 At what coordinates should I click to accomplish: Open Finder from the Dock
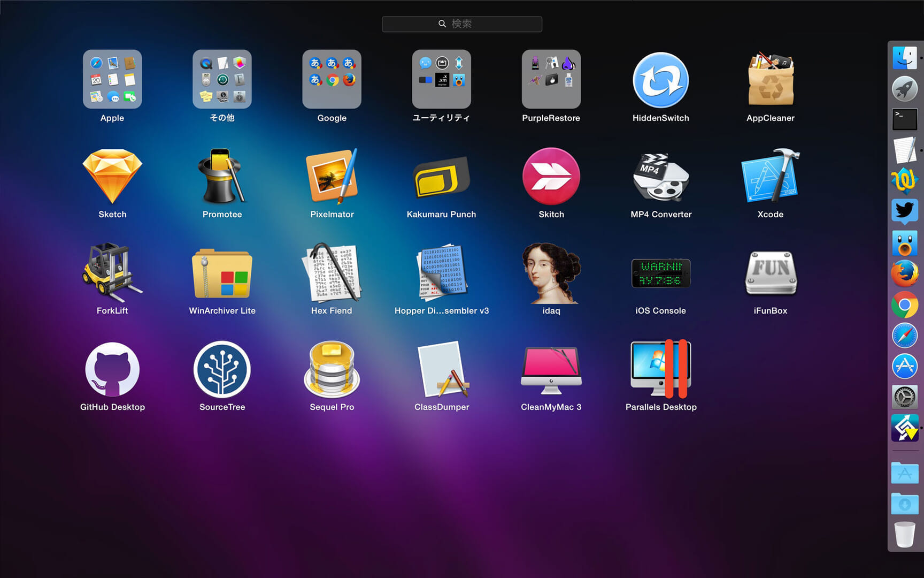905,57
